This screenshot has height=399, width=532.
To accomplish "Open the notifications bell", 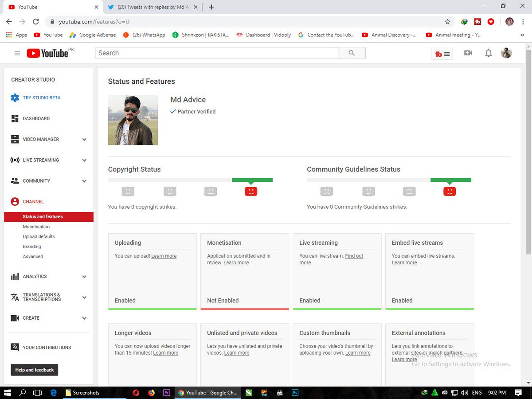I will 488,53.
